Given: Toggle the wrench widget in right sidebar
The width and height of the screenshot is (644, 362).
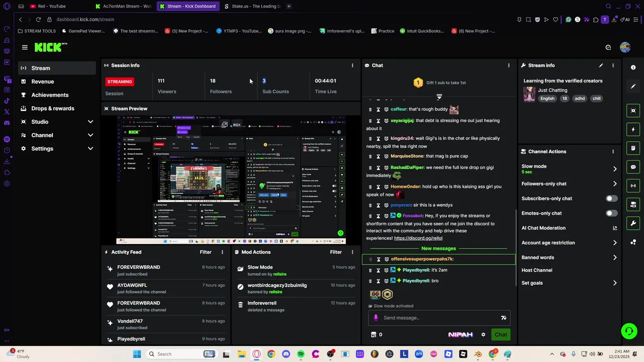Looking at the screenshot, I should point(633,223).
